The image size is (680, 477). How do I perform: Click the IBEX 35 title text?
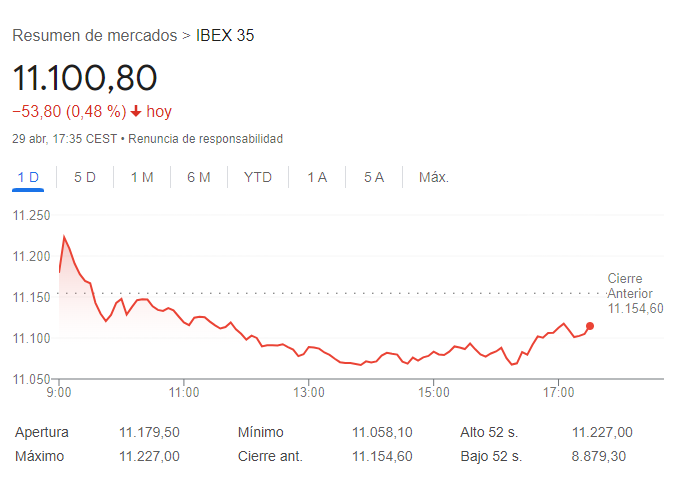tap(225, 35)
